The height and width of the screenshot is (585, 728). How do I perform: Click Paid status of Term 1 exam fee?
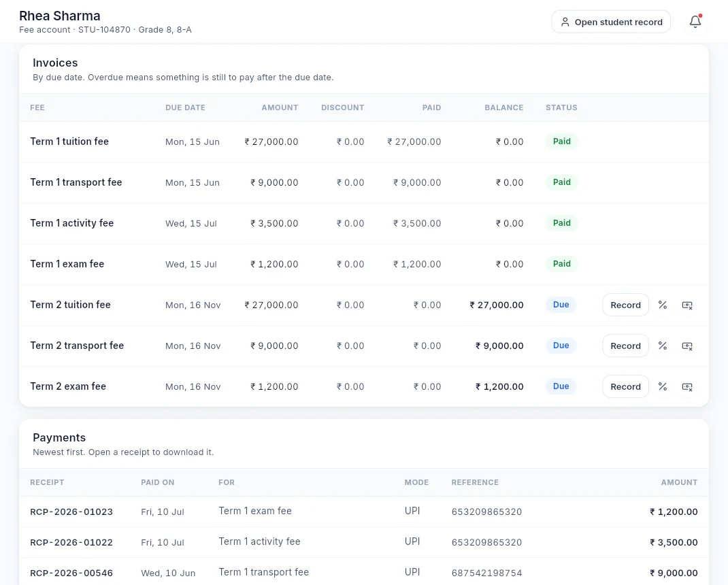tap(562, 264)
